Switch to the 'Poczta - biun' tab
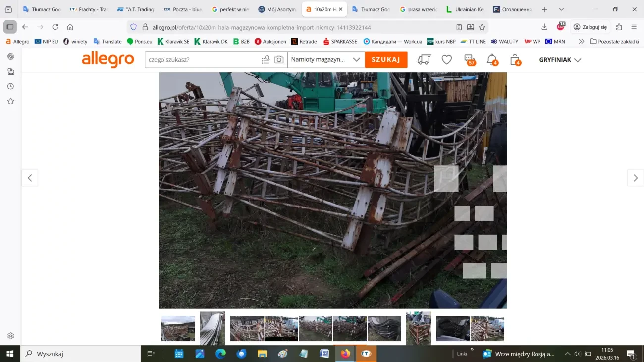The height and width of the screenshot is (362, 644). coord(184,9)
